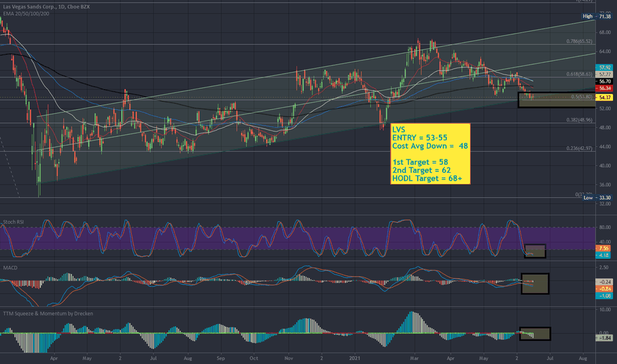Select the 57.92 blue price tag
Image resolution: width=617 pixels, height=364 pixels.
coord(604,68)
